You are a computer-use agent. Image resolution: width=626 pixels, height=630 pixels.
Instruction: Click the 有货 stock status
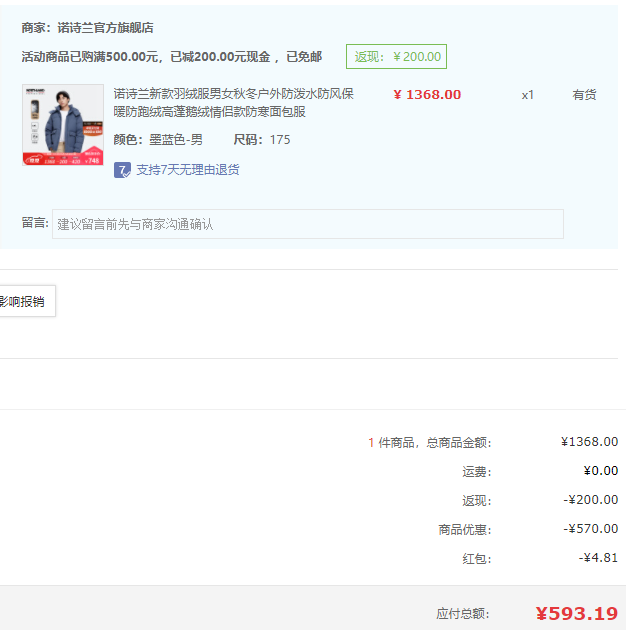tap(584, 95)
